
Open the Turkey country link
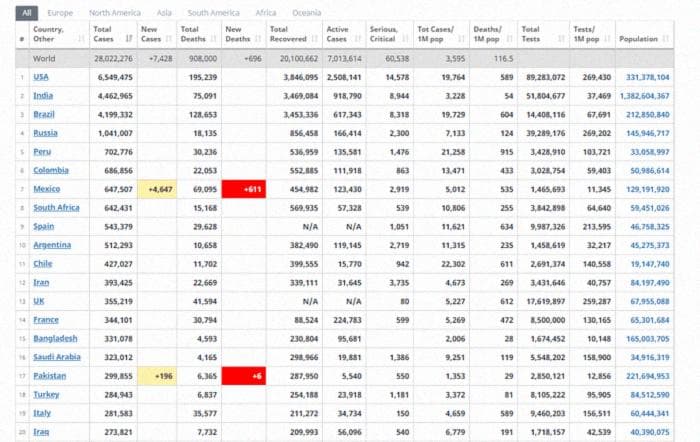[46, 395]
